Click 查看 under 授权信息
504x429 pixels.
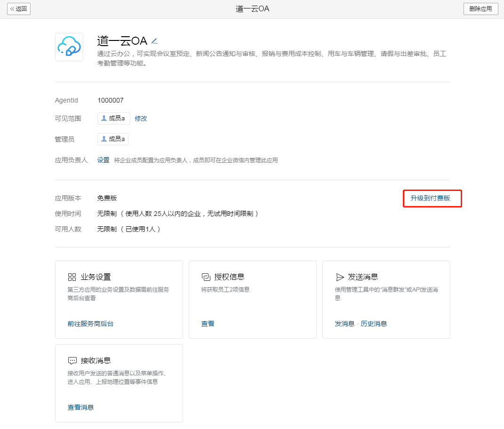tap(208, 324)
